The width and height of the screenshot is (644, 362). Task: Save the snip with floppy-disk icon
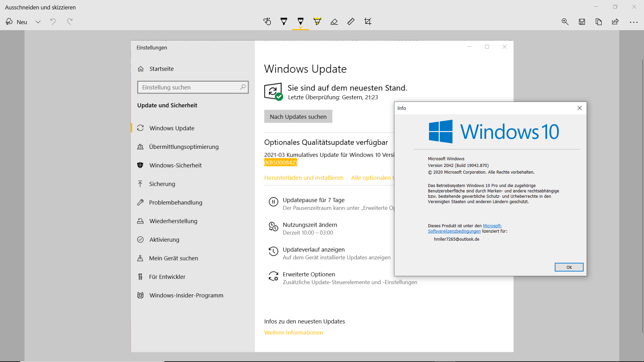[x=582, y=22]
